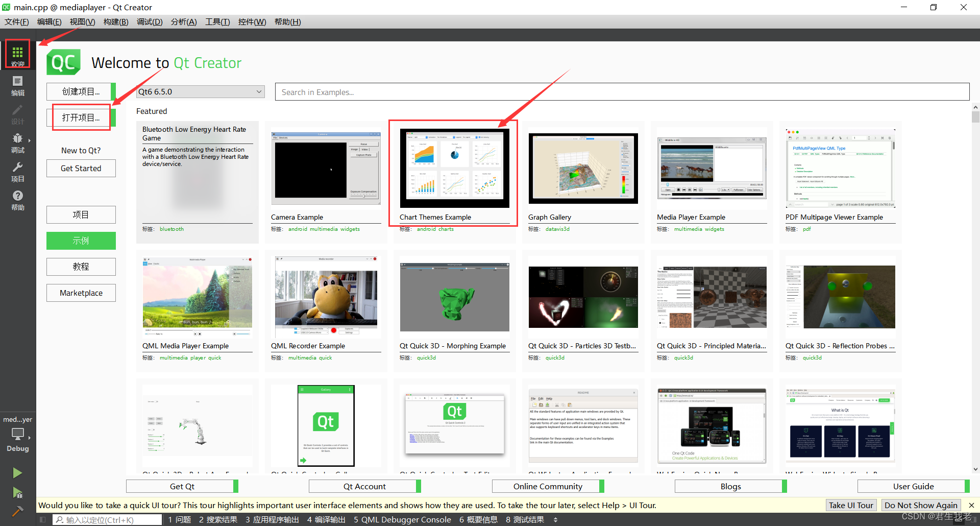This screenshot has width=980, height=526.
Task: Focus the locator 输入以定位 field
Action: [x=107, y=520]
